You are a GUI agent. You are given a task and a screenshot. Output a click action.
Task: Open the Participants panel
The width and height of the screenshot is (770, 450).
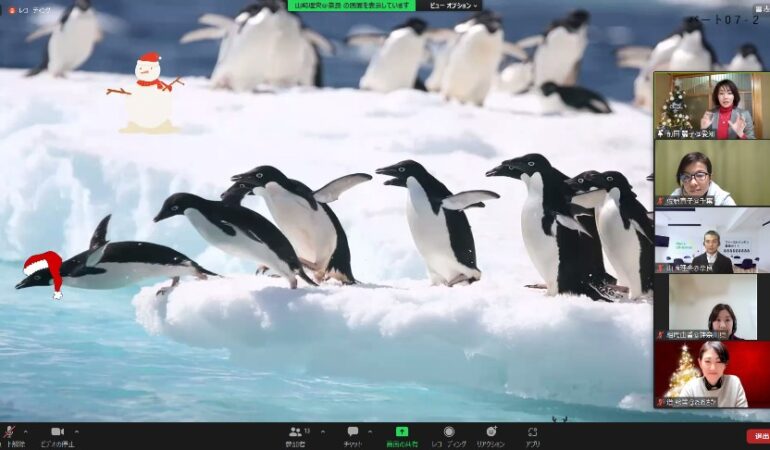click(x=295, y=431)
